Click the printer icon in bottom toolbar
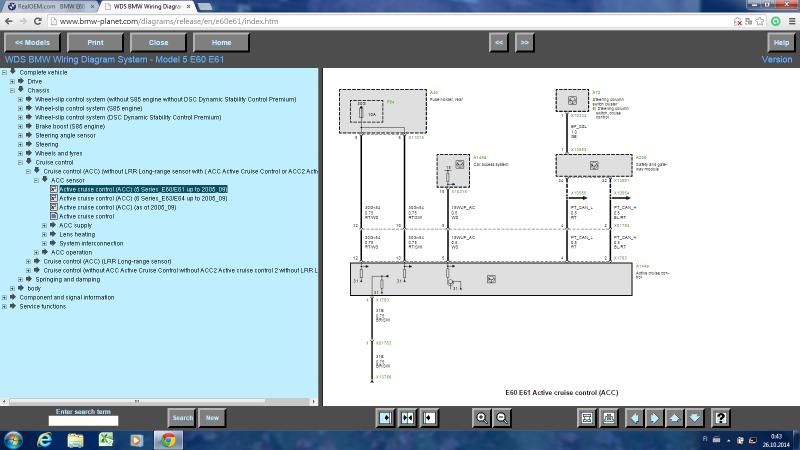 coord(608,417)
